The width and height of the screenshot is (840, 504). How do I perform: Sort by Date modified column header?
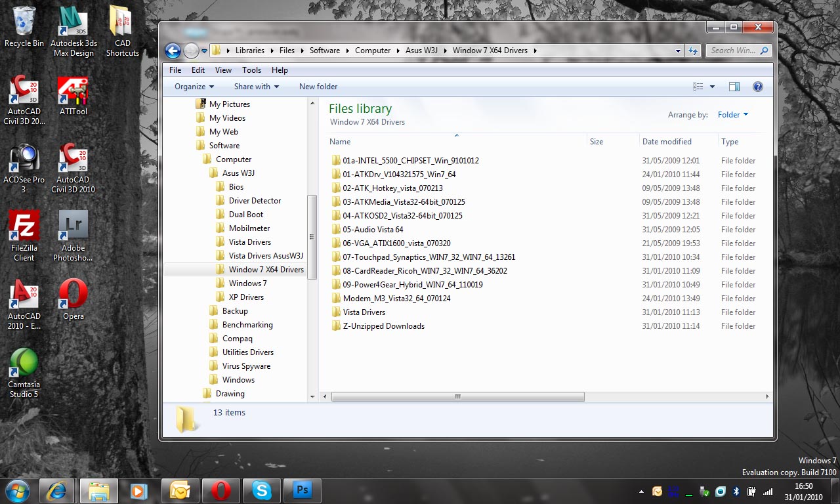pos(679,142)
